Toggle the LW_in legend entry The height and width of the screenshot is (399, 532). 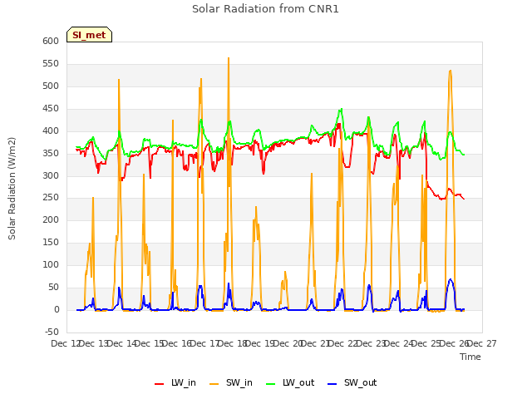(175, 382)
